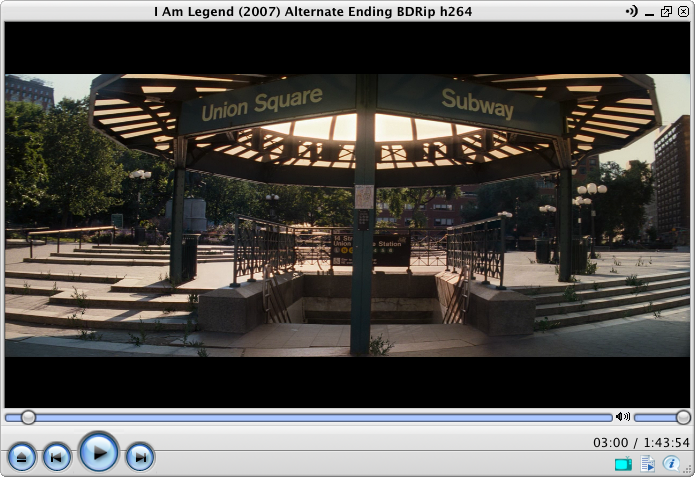This screenshot has height=477, width=695.
Task: Mute audio with the speaker icon
Action: [623, 416]
